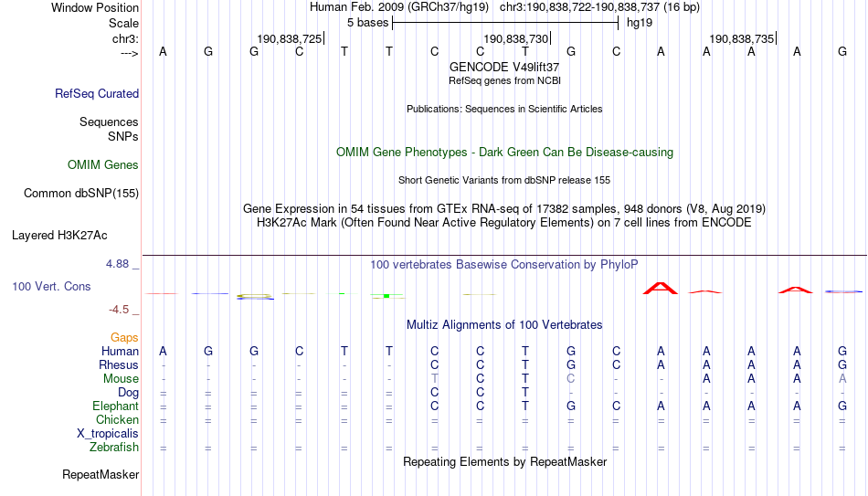This screenshot has width=868, height=496.
Task: Open the RepeatMasker track label
Action: coord(101,474)
